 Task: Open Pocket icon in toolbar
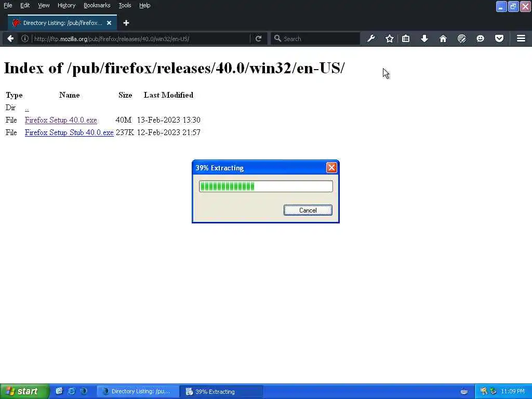coord(499,38)
